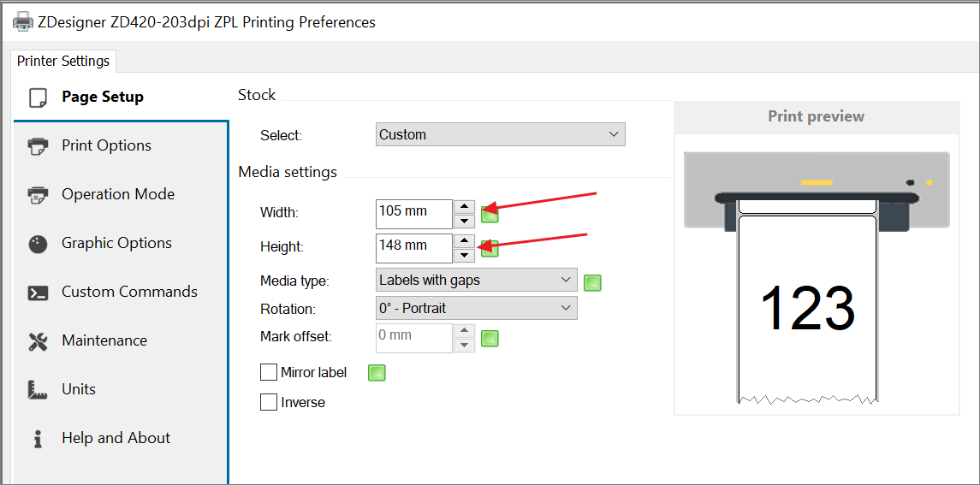Open the Print Options section
This screenshot has width=980, height=485.
[x=121, y=145]
